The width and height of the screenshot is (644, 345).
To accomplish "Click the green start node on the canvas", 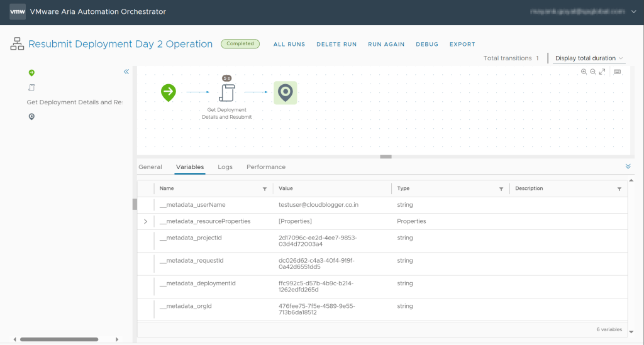I will (x=168, y=92).
